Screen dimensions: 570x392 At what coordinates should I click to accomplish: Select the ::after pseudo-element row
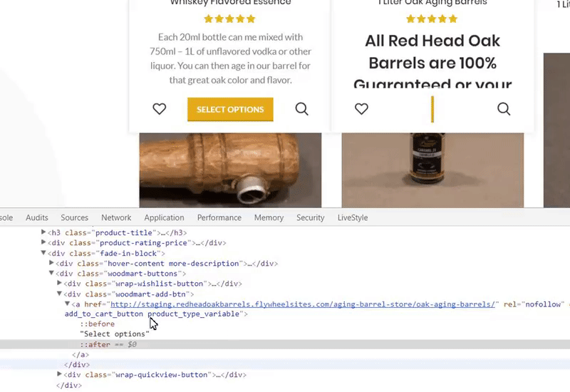pyautogui.click(x=285, y=344)
